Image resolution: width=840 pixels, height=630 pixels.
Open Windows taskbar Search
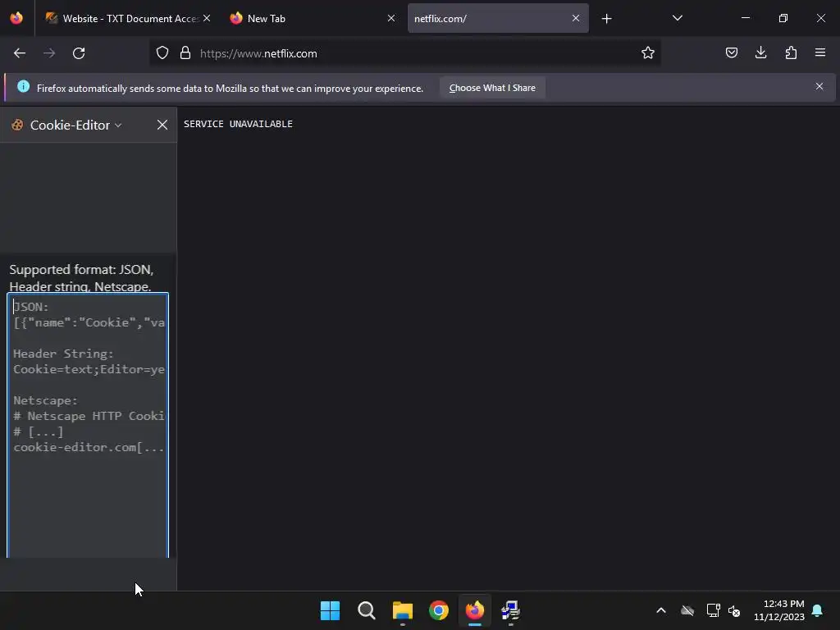click(367, 610)
